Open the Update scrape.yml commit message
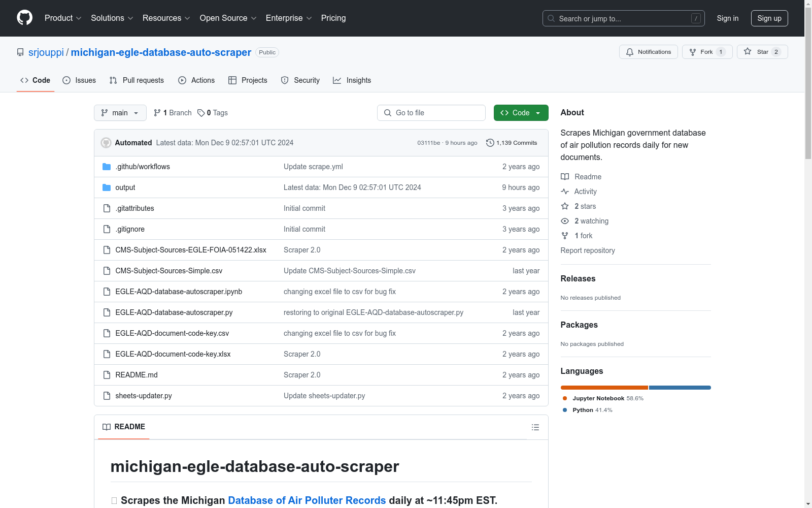This screenshot has height=508, width=812. (313, 167)
